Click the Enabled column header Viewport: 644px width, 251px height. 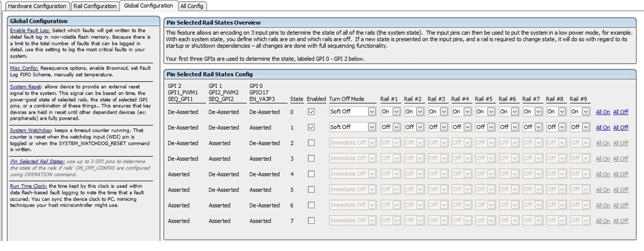point(316,99)
